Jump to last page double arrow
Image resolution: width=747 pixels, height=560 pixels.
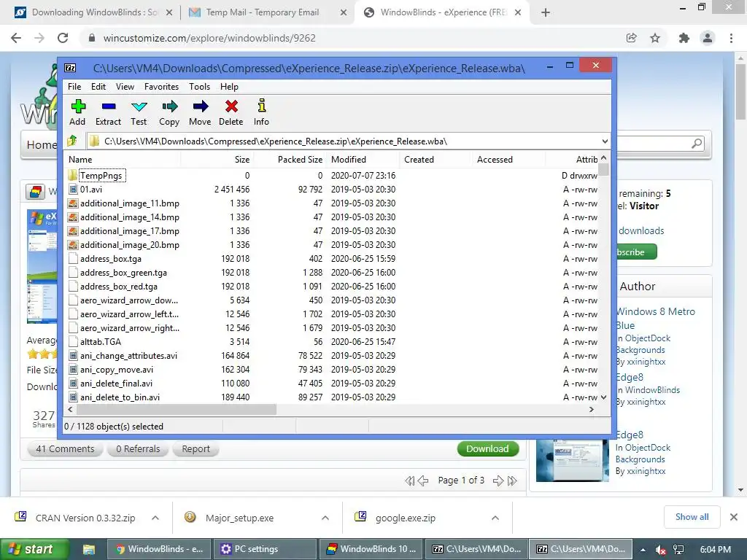(513, 481)
